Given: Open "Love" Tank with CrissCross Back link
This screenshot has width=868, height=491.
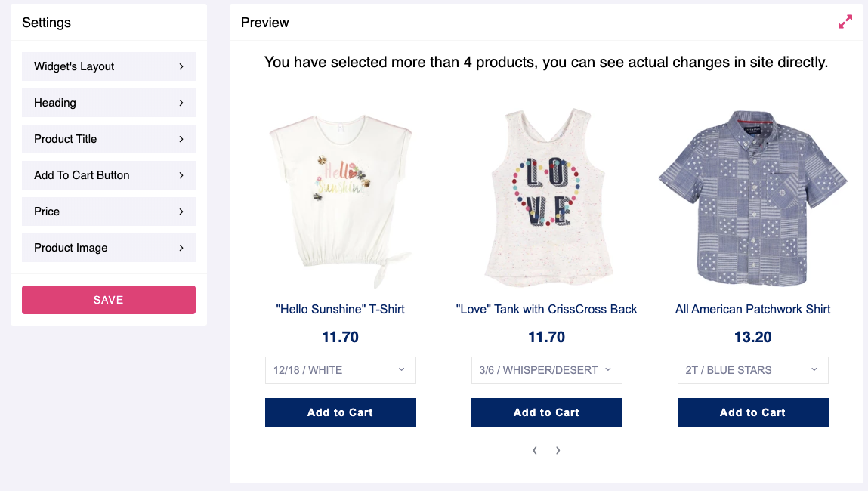Looking at the screenshot, I should [x=546, y=310].
